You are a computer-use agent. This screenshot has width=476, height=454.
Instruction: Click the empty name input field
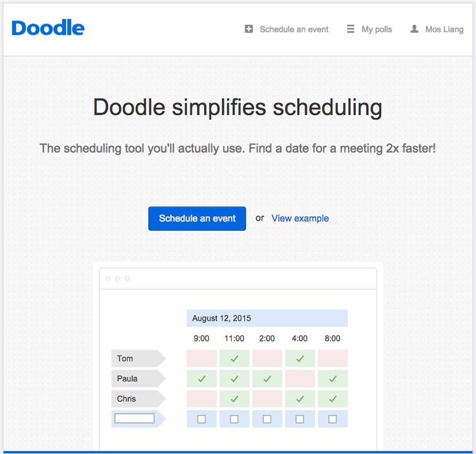(x=134, y=419)
